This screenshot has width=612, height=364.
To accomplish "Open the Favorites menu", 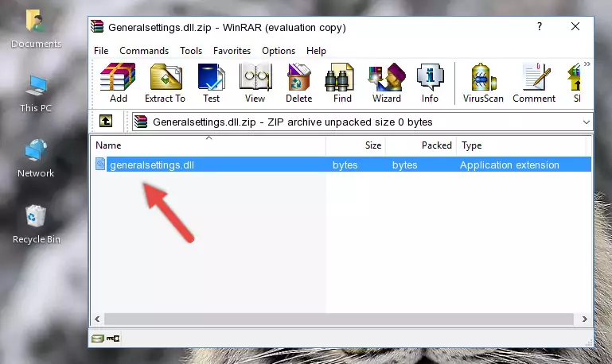I will point(232,51).
